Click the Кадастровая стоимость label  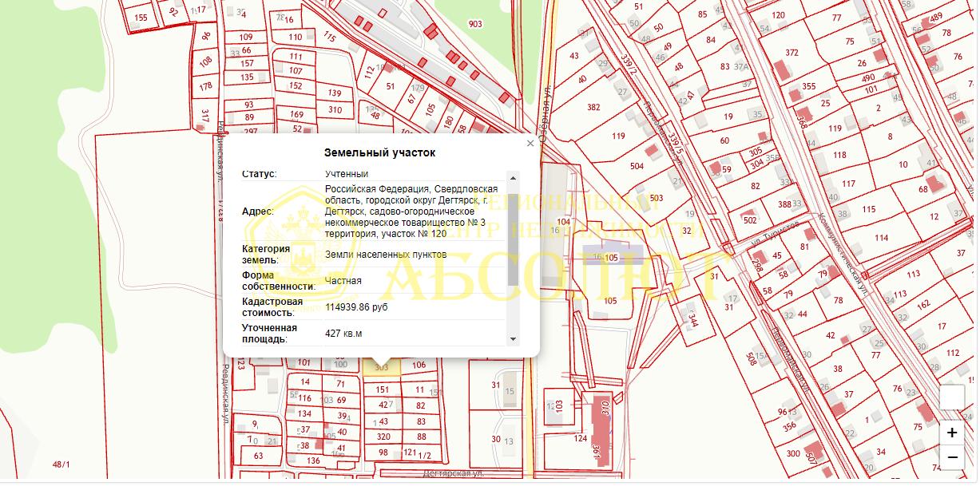click(272, 306)
